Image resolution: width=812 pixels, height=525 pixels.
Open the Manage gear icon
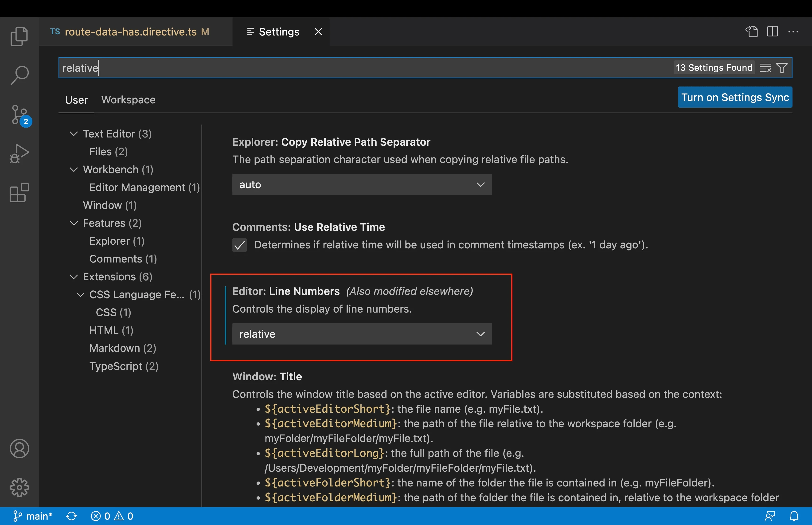coord(20,487)
